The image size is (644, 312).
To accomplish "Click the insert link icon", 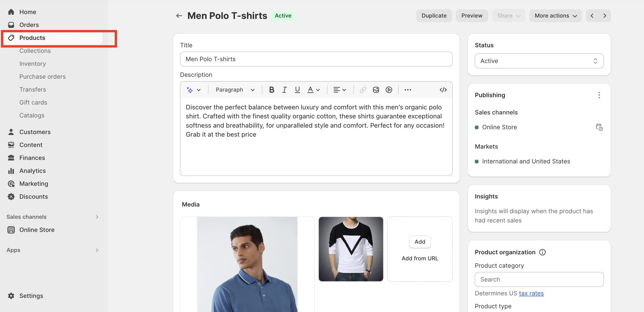I will click(363, 90).
